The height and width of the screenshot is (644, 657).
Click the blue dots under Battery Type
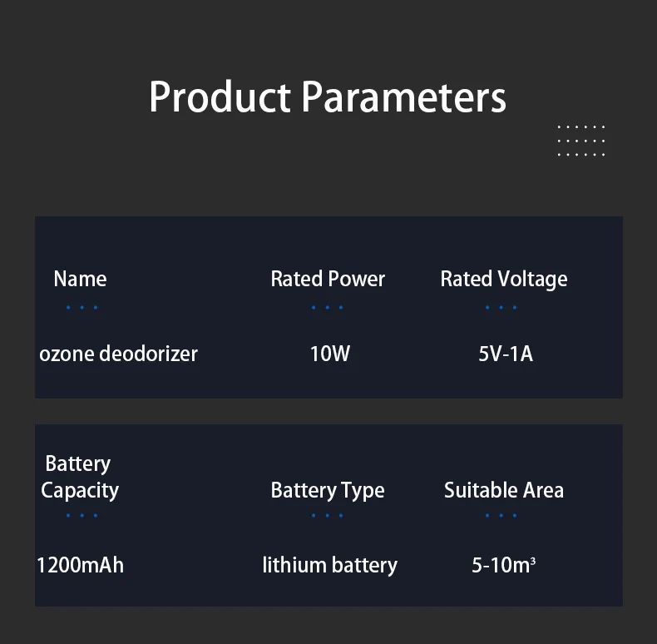pyautogui.click(x=328, y=515)
